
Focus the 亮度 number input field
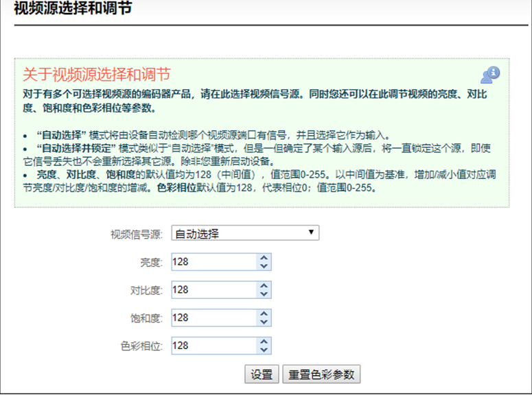(213, 262)
